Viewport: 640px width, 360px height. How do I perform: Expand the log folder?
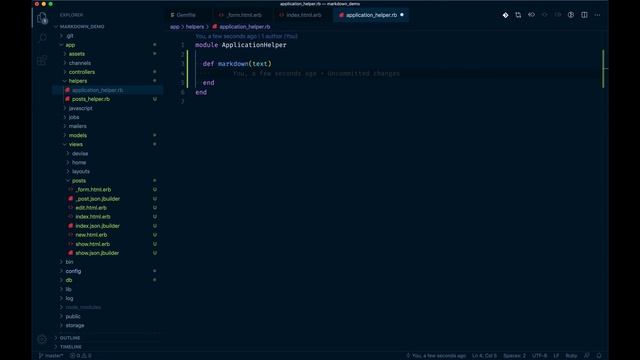pos(69,298)
